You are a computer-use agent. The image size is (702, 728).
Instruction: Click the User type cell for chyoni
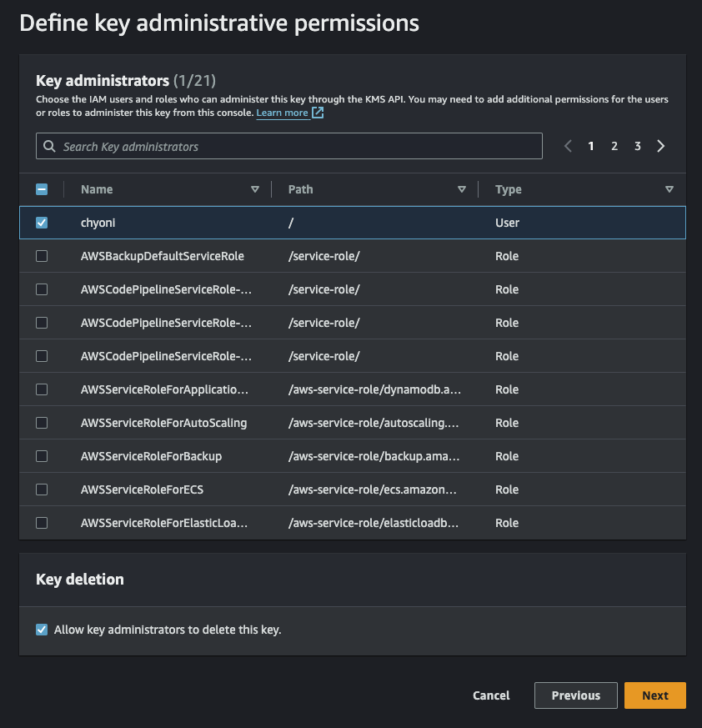[x=507, y=223]
